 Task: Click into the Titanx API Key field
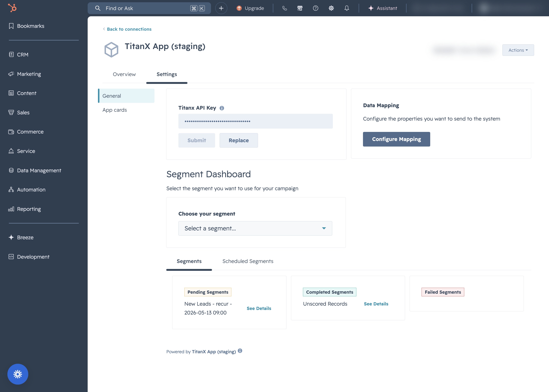[256, 121]
